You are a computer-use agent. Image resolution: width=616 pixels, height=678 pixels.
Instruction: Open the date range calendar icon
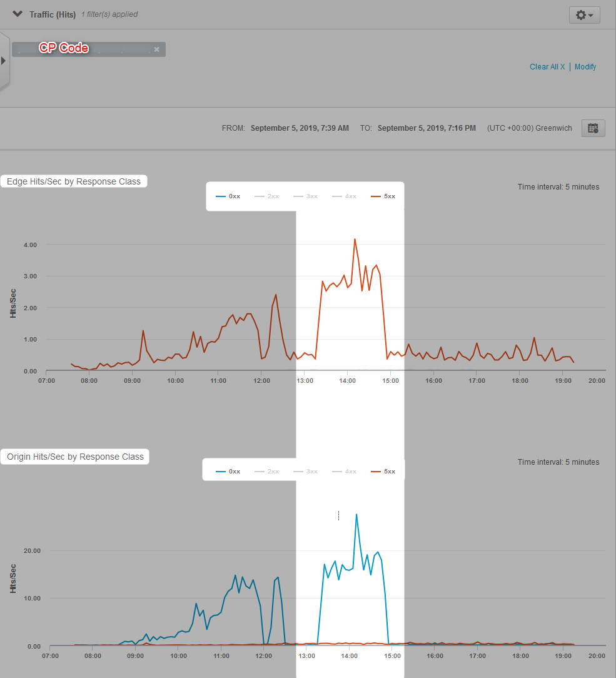[593, 128]
